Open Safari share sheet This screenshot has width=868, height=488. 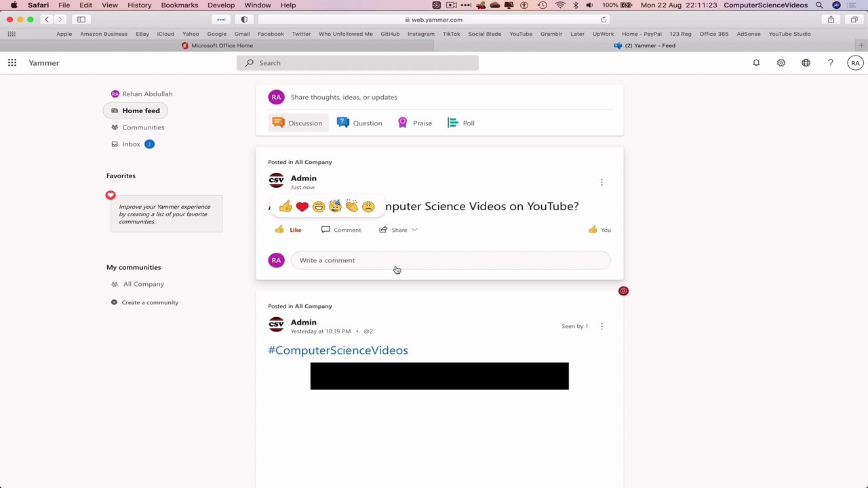[831, 20]
